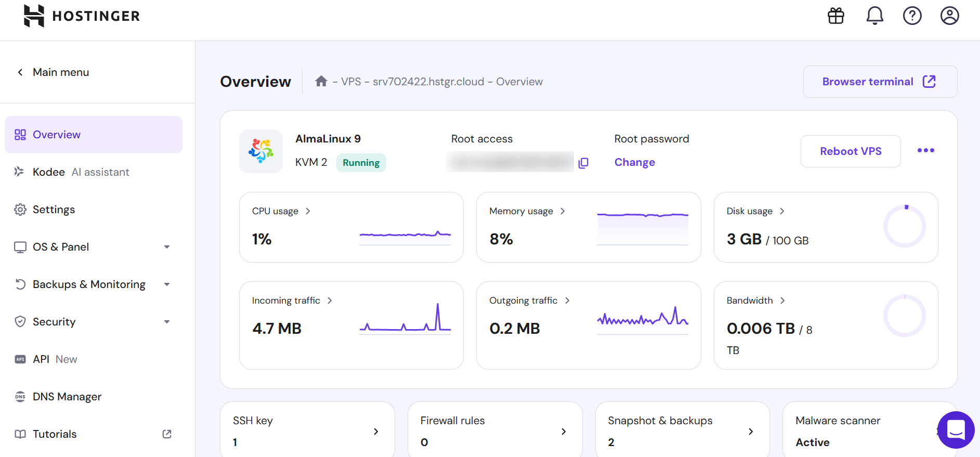Open the gift rewards icon
980x457 pixels.
click(x=836, y=16)
